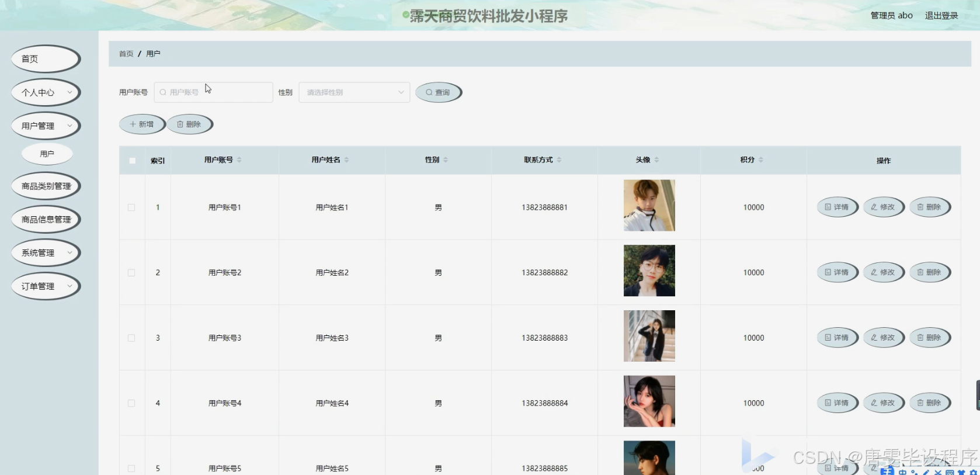The width and height of the screenshot is (980, 475).
Task: Click phone number 13823888883
Action: pyautogui.click(x=544, y=338)
